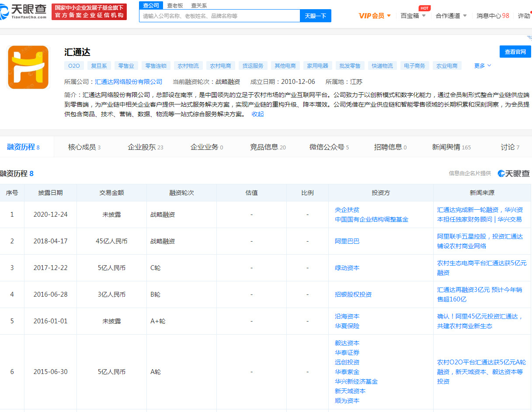Viewport: 532px width, 412px height.
Task: Open investor 华泰证券 link
Action: click(x=347, y=353)
